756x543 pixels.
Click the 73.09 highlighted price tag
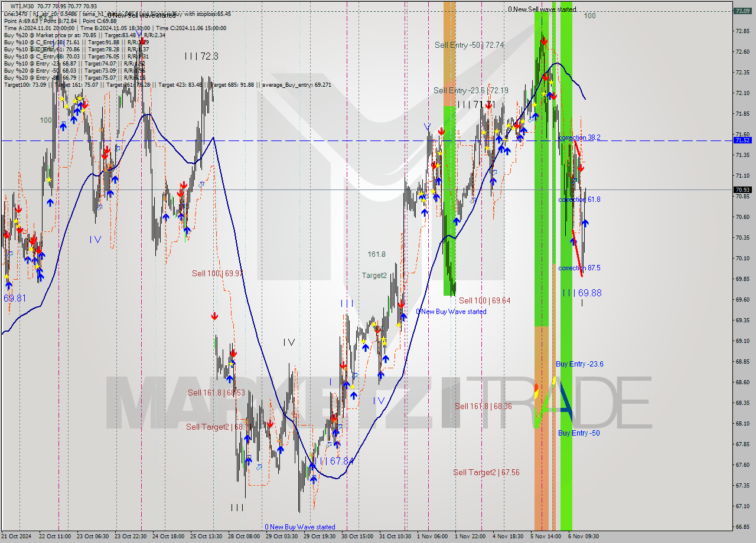(742, 11)
